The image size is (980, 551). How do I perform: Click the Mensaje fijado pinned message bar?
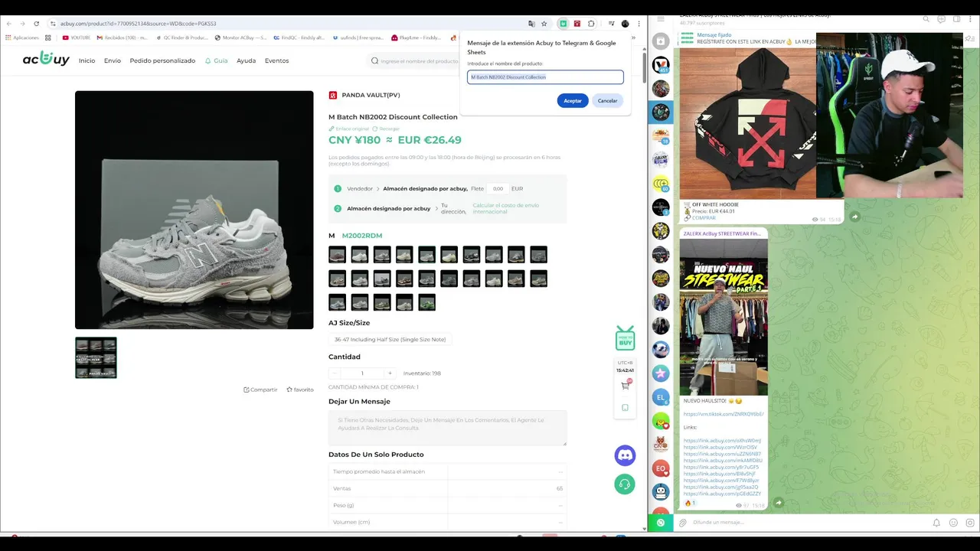(746, 38)
